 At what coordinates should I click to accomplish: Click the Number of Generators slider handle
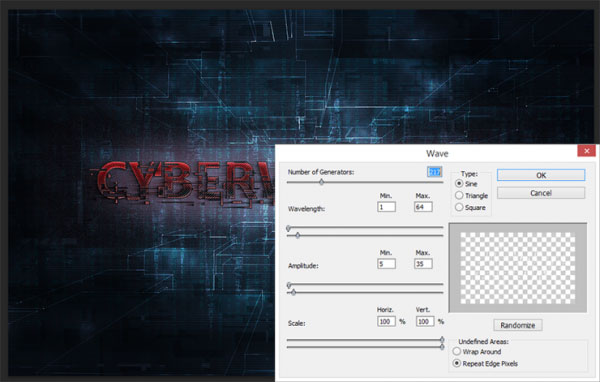(321, 182)
